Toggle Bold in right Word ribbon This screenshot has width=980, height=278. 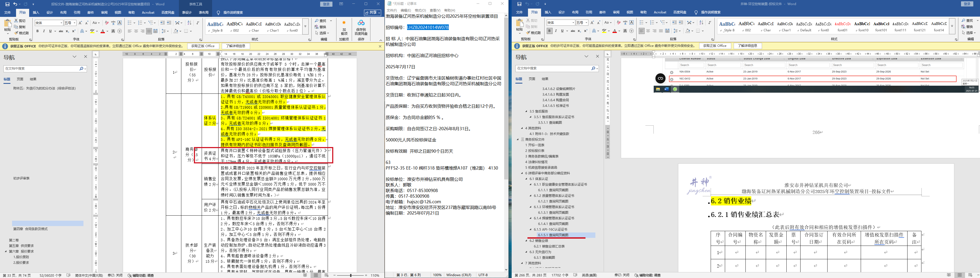click(549, 31)
